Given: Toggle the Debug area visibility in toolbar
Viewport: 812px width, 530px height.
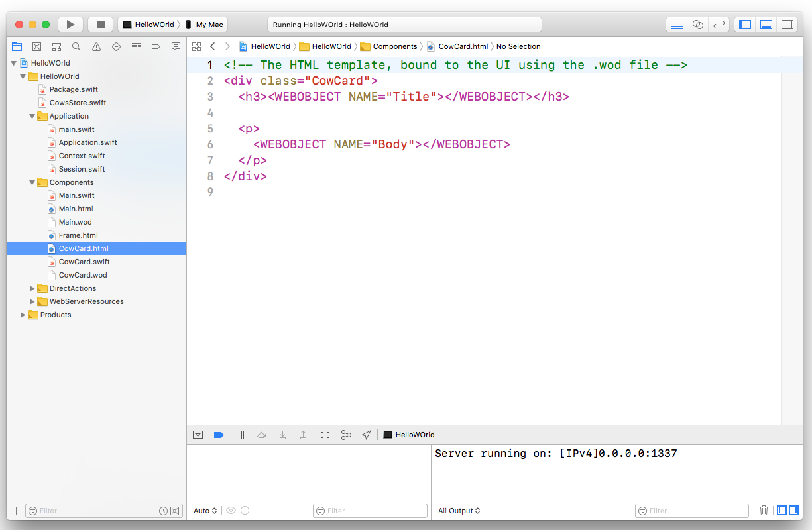Looking at the screenshot, I should click(x=766, y=25).
